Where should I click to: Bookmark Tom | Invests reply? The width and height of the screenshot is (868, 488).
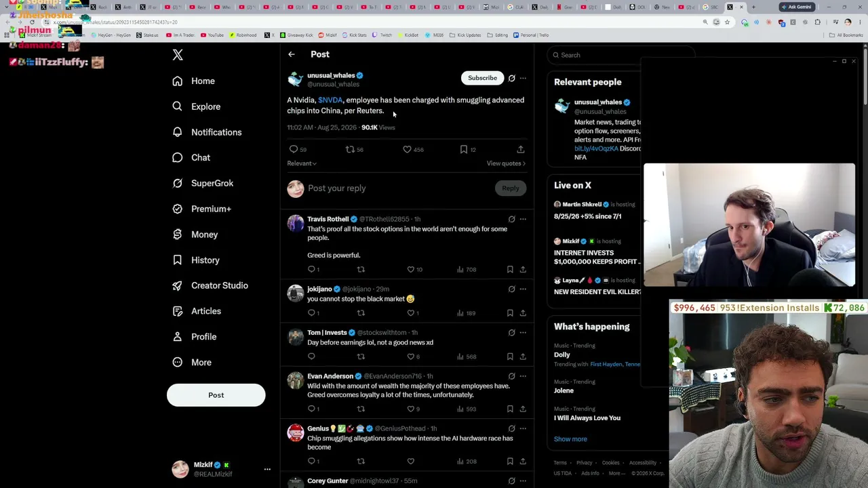[510, 357]
